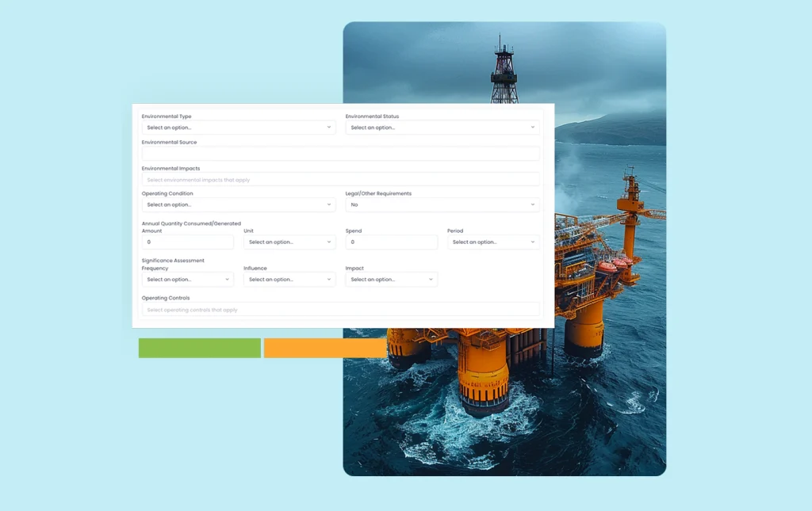Click the Operating Controls multi-select field
Viewport: 812px width, 511px height.
(340, 309)
